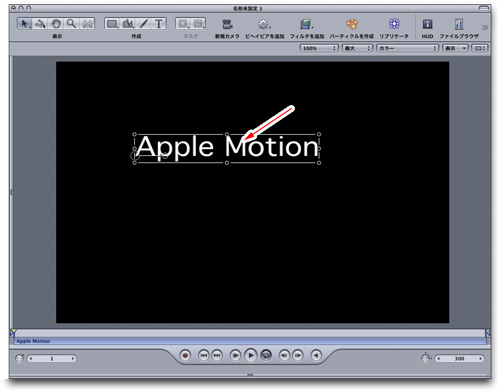Decrease the duration 300 with the left arrow
This screenshot has width=500, height=392.
point(439,359)
